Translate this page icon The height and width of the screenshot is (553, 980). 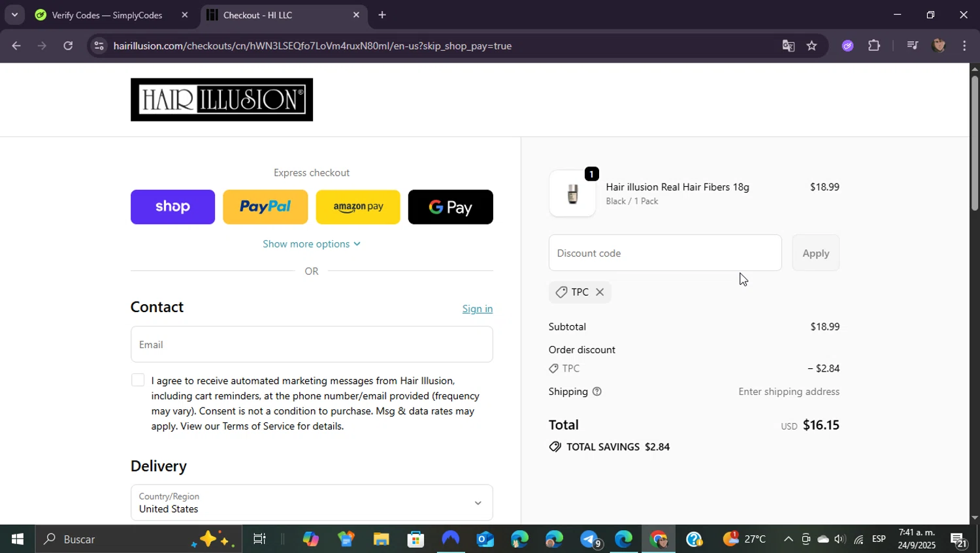click(x=789, y=46)
